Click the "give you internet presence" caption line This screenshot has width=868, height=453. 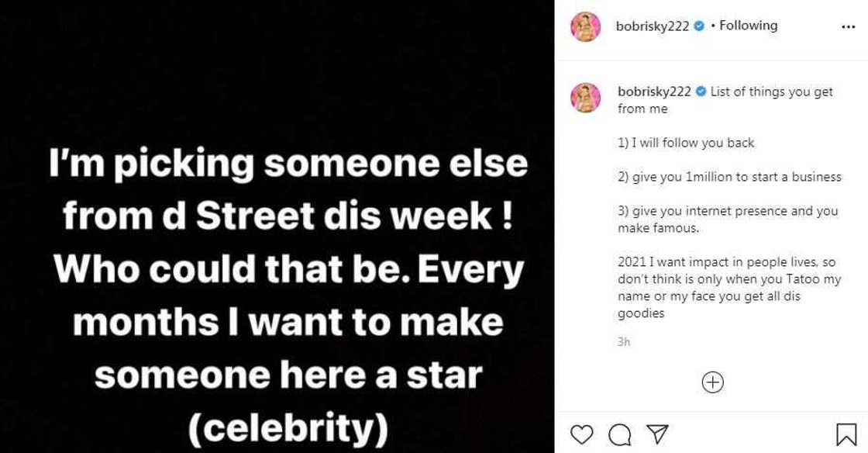pyautogui.click(x=728, y=220)
